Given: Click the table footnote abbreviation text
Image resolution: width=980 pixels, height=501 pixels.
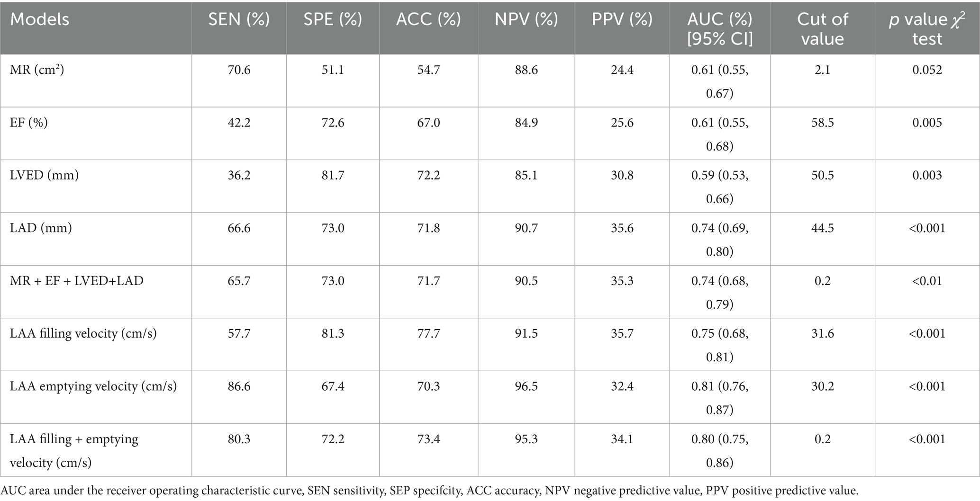Looking at the screenshot, I should click(x=430, y=491).
